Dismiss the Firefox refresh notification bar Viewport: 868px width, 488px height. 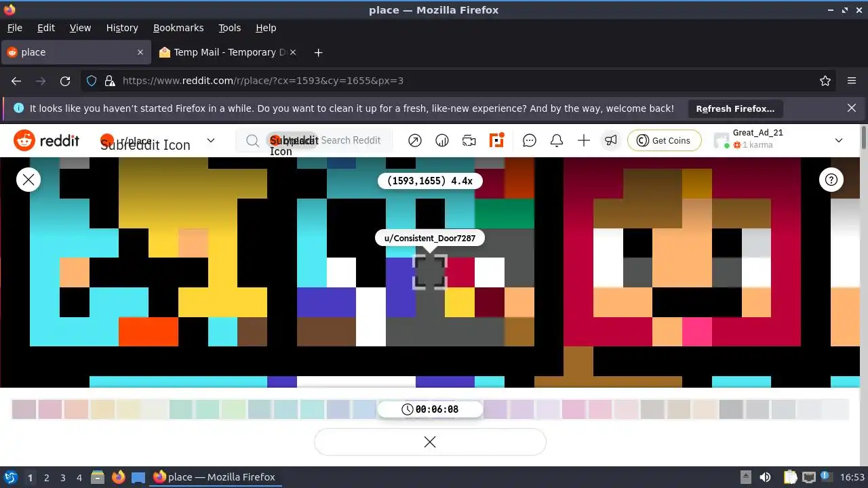[852, 108]
